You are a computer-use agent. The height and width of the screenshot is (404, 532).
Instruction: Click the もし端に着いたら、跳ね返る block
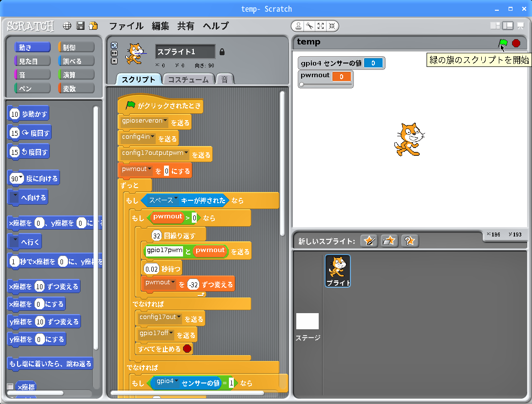point(50,363)
